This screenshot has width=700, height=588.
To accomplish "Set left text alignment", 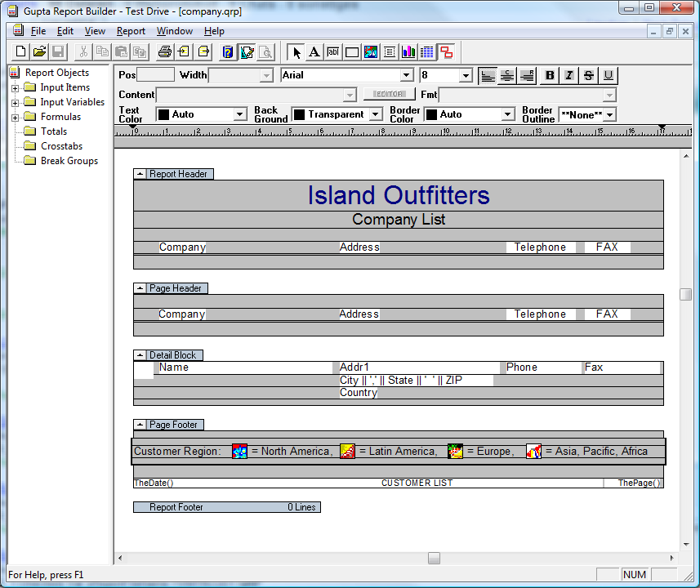I will click(x=488, y=75).
